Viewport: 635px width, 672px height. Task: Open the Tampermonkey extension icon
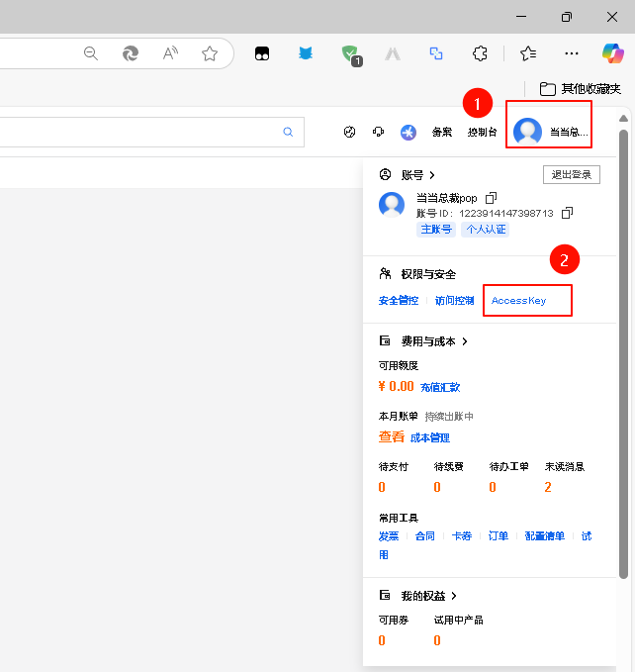pos(262,53)
